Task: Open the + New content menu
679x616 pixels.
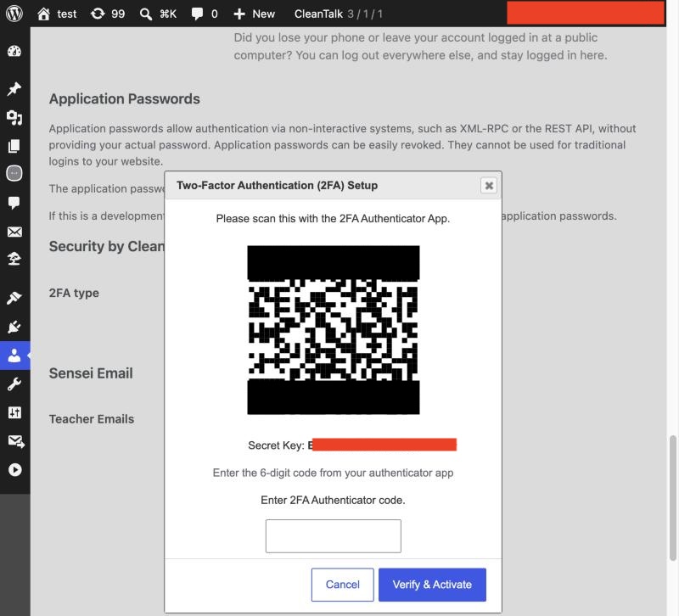Action: coord(254,14)
